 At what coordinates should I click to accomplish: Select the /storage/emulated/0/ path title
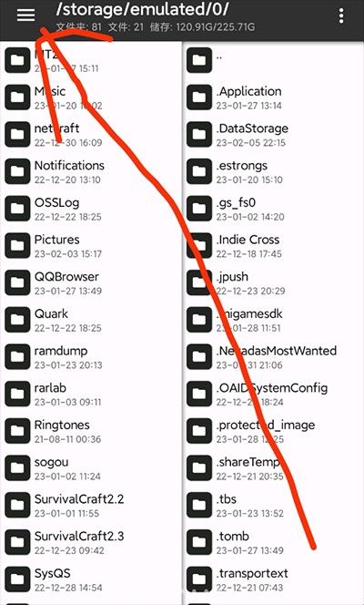pyautogui.click(x=143, y=10)
